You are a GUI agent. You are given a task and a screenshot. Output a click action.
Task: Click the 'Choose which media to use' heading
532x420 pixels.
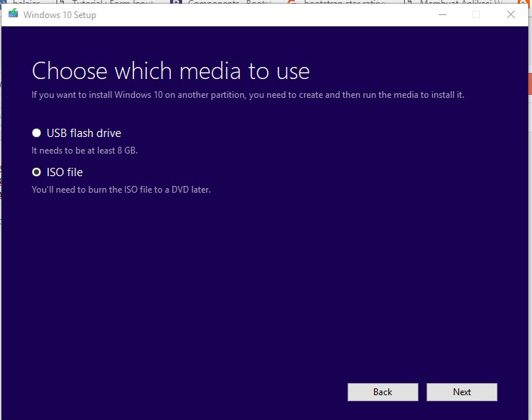[x=171, y=72]
